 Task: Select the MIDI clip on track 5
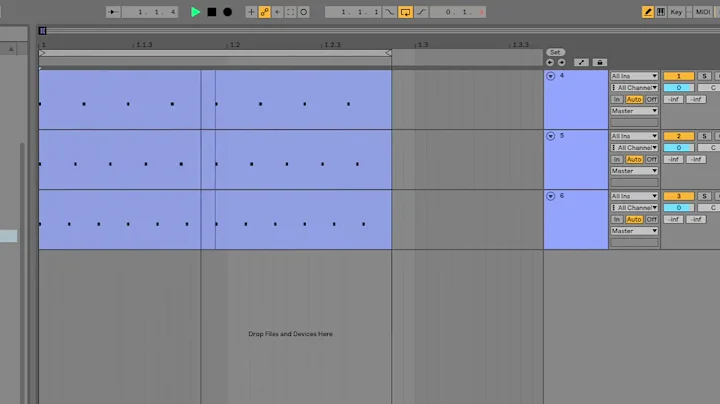(215, 160)
